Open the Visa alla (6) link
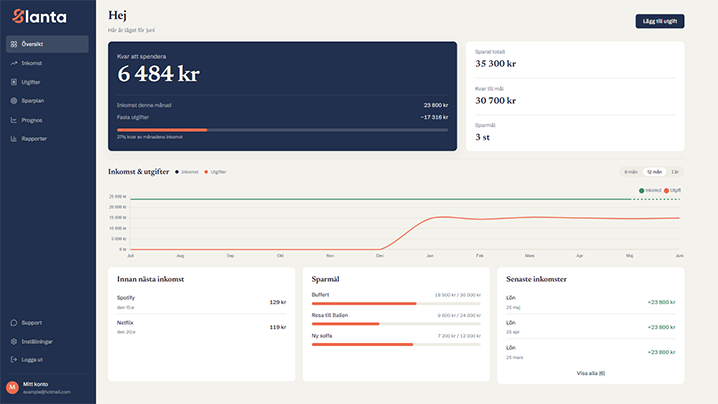 (x=591, y=373)
